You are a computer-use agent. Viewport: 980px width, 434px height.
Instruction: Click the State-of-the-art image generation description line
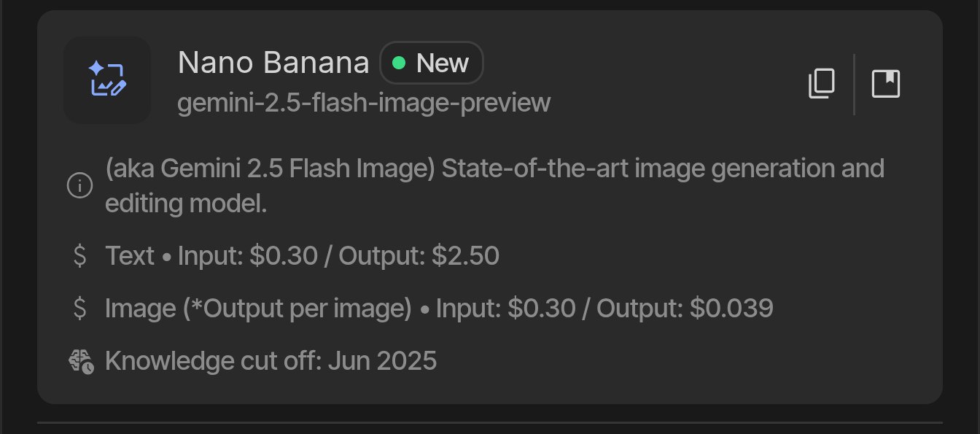[494, 168]
